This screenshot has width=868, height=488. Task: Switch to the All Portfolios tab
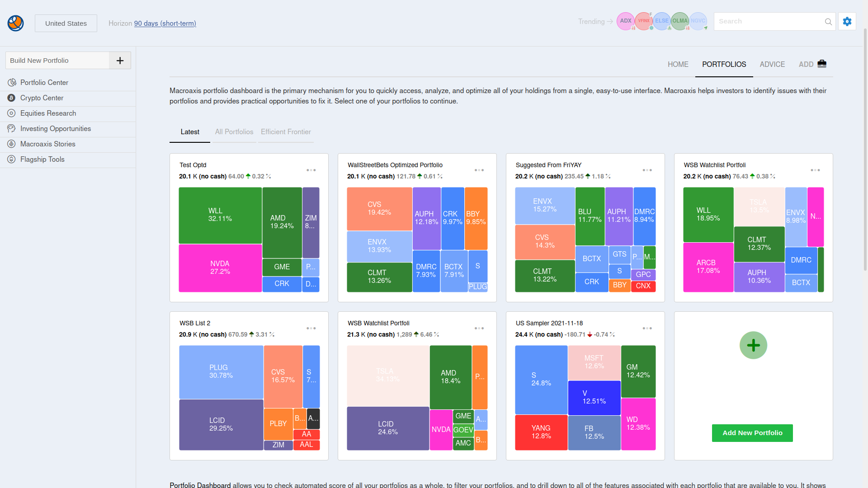pos(234,131)
